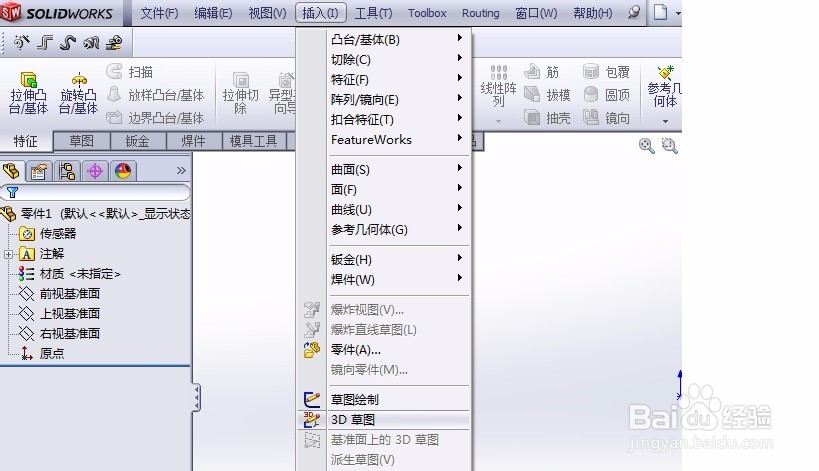Click the Extruded Boss/Base (拉伸凸台/基体) icon
The width and height of the screenshot is (819, 471).
point(29,80)
